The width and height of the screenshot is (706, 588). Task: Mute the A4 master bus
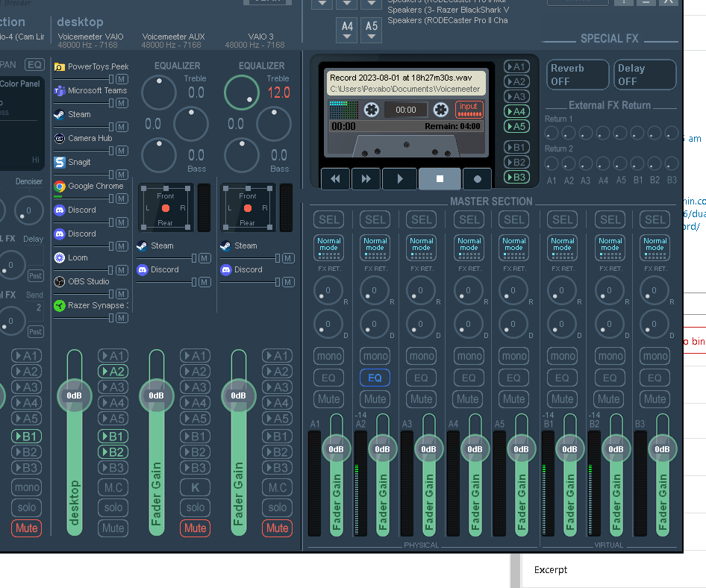468,399
